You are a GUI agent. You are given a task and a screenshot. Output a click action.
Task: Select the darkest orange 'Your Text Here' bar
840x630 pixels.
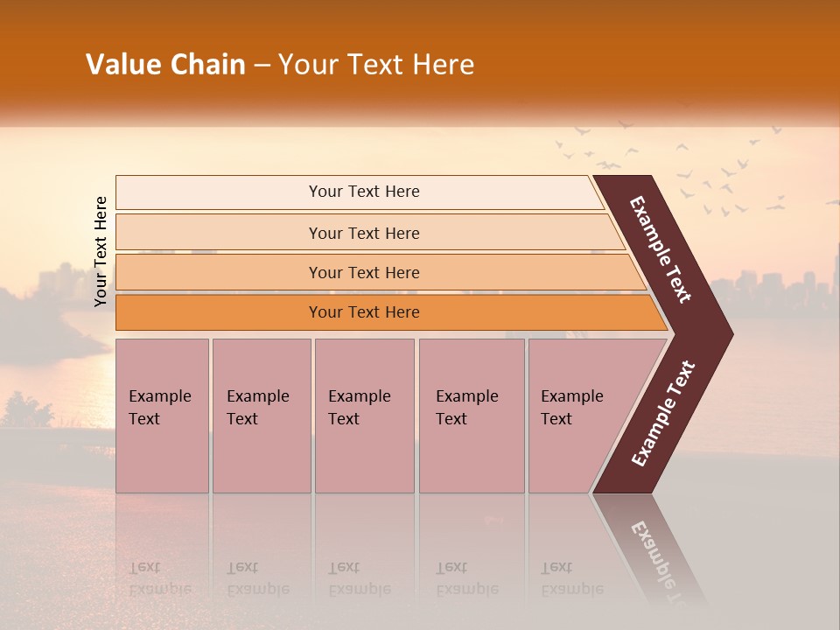(391, 312)
